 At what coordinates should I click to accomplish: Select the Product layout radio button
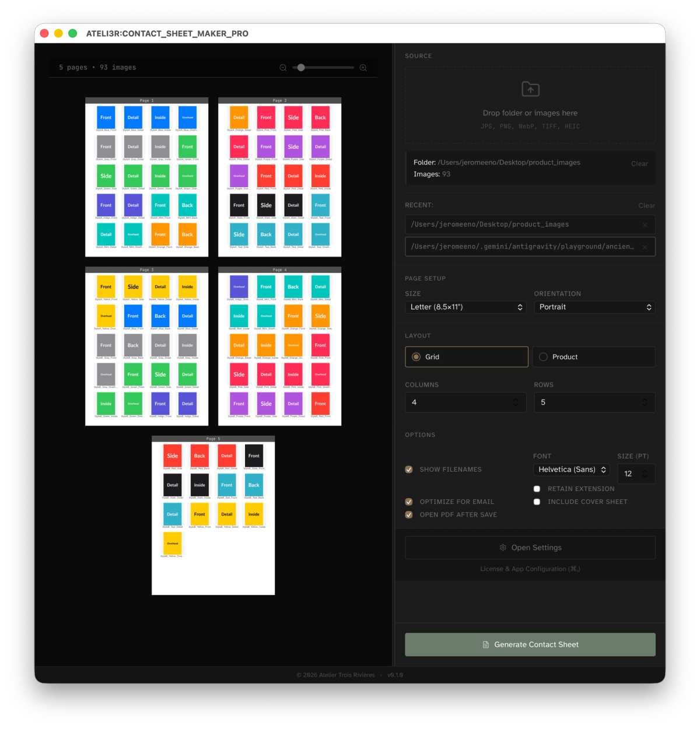click(543, 356)
